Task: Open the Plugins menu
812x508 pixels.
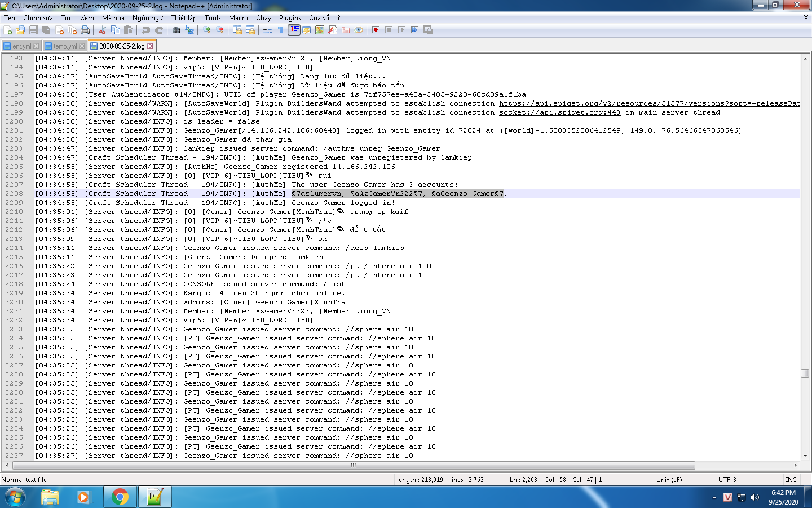Action: coord(290,18)
